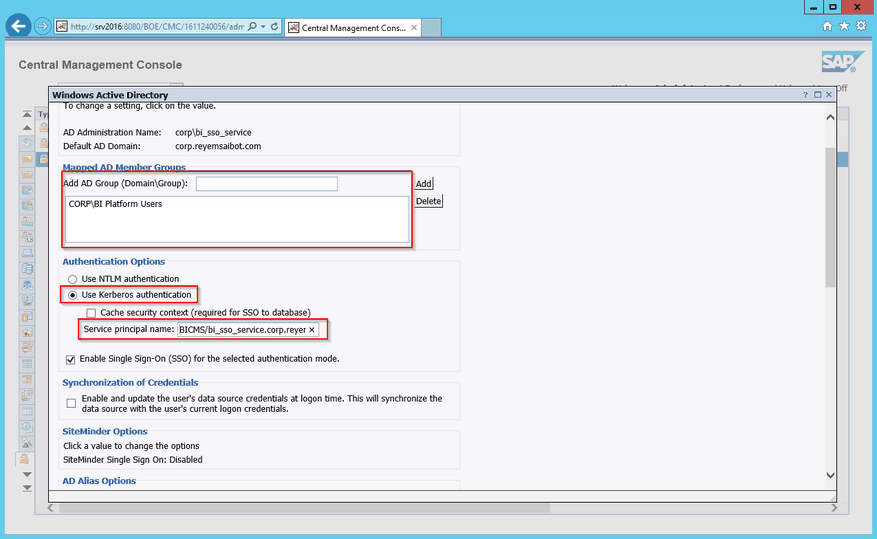Click the browser URL address field
Image resolution: width=877 pixels, height=539 pixels.
[157, 26]
